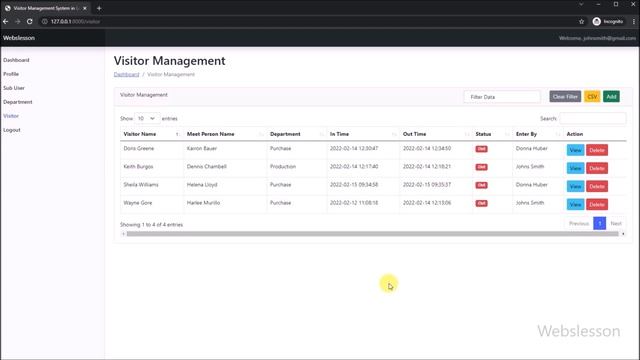Click the Next pagination button
The width and height of the screenshot is (640, 360).
point(616,223)
